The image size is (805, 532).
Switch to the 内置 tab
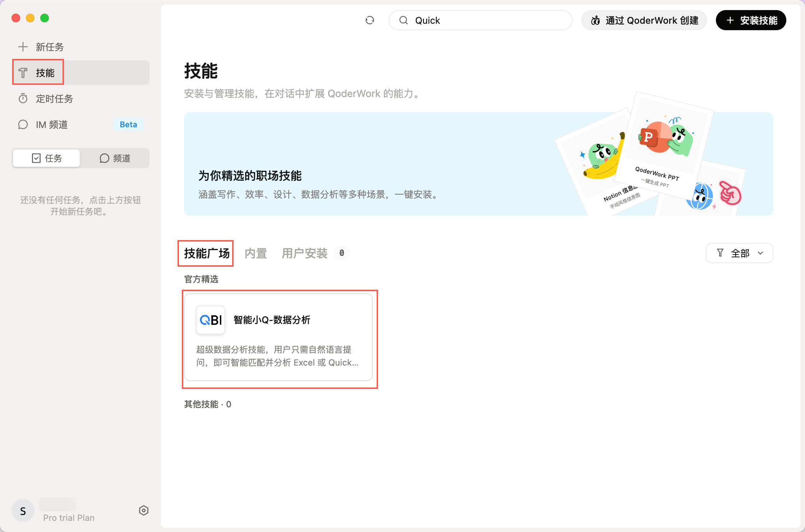[x=256, y=253]
